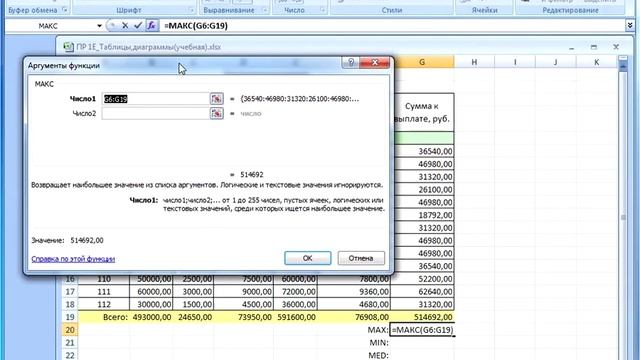Click cell 60000,00 in row 17
The image size is (640, 360).
(151, 292)
